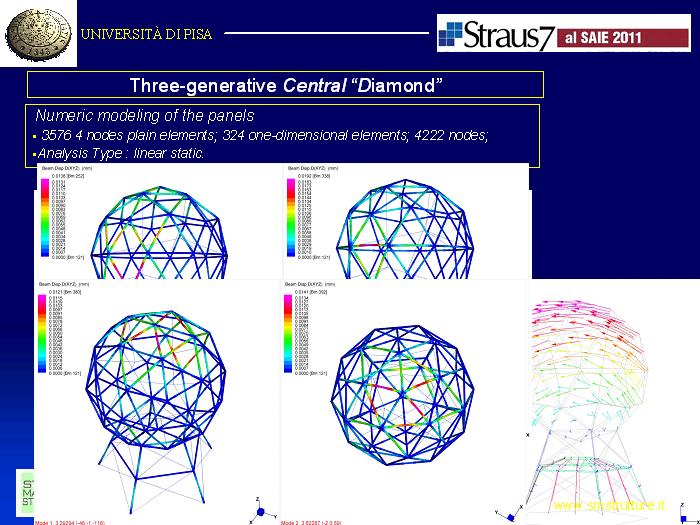Click the UNIVERSITÀ DI PISA header text
This screenshot has width=700, height=525.
(146, 33)
